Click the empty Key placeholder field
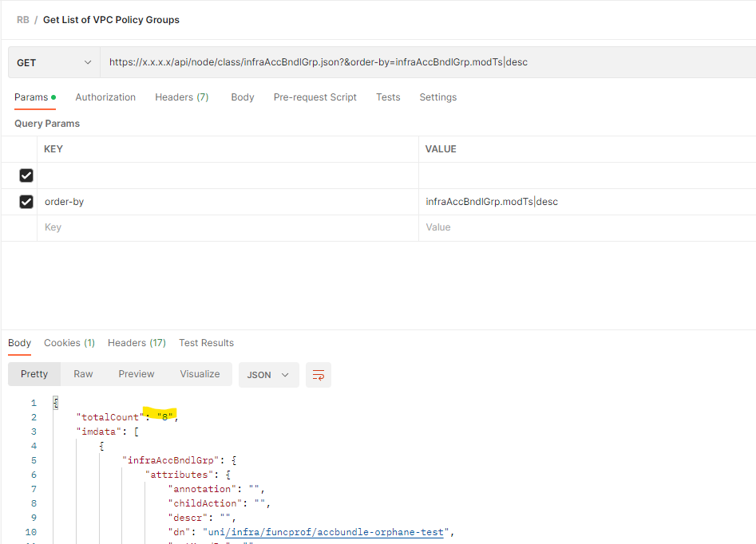Image resolution: width=756 pixels, height=544 pixels. pyautogui.click(x=228, y=227)
